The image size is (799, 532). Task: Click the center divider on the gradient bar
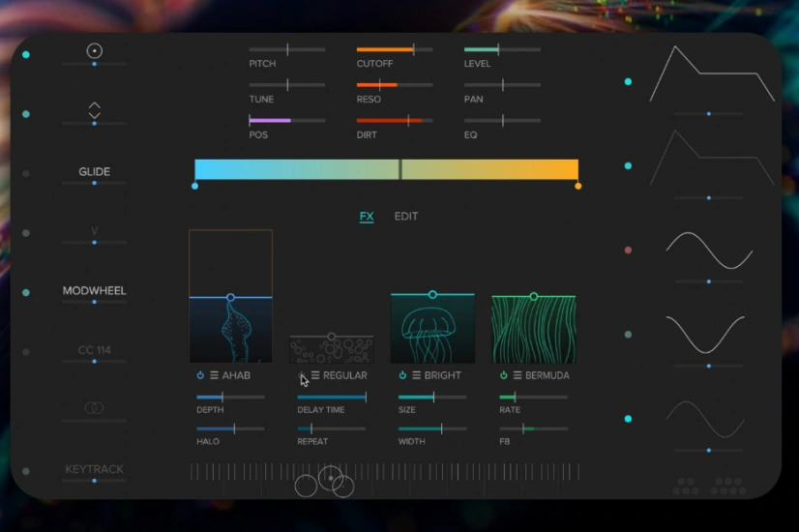(400, 169)
